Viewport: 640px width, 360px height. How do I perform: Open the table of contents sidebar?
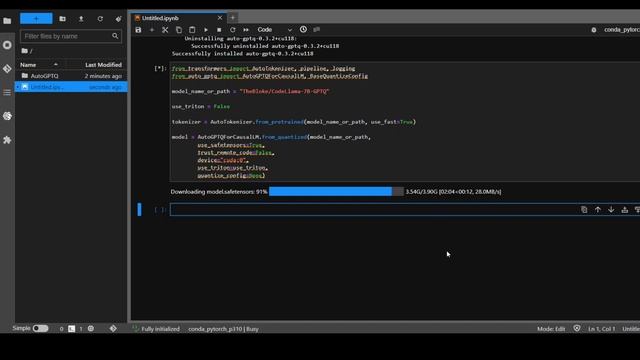7,93
